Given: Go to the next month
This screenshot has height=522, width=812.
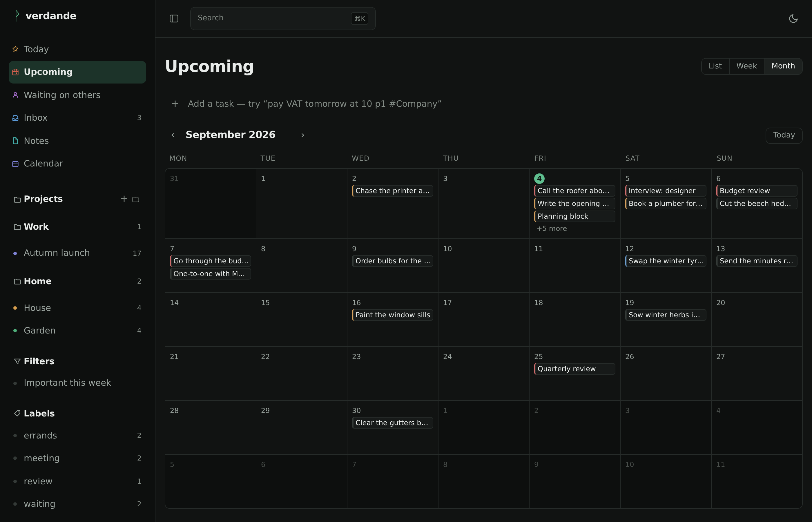Looking at the screenshot, I should 303,135.
